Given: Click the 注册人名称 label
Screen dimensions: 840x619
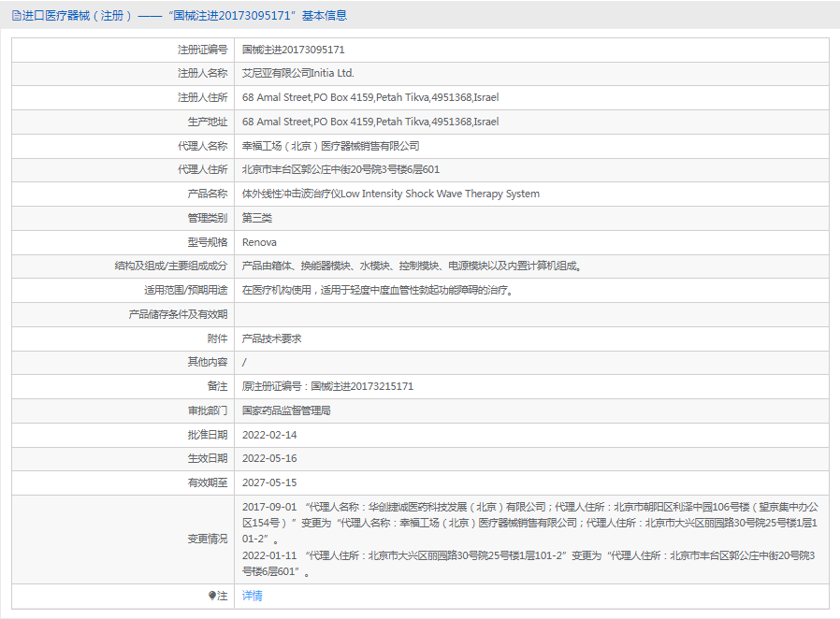Looking at the screenshot, I should point(202,73).
